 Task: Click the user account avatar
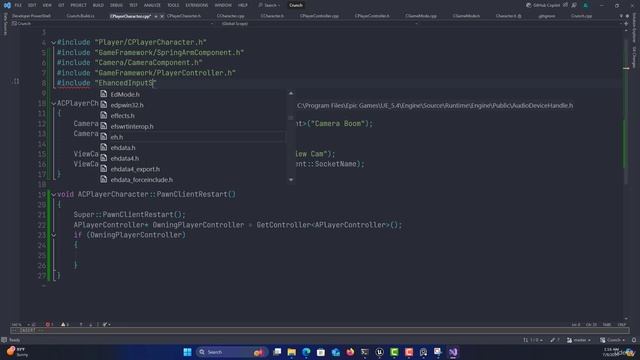[585, 5]
